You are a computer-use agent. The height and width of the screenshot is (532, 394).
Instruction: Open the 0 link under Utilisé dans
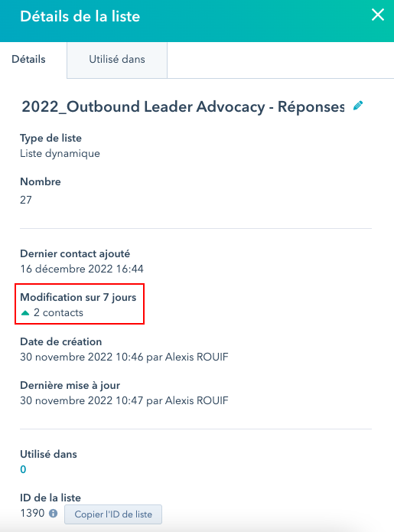pos(23,469)
